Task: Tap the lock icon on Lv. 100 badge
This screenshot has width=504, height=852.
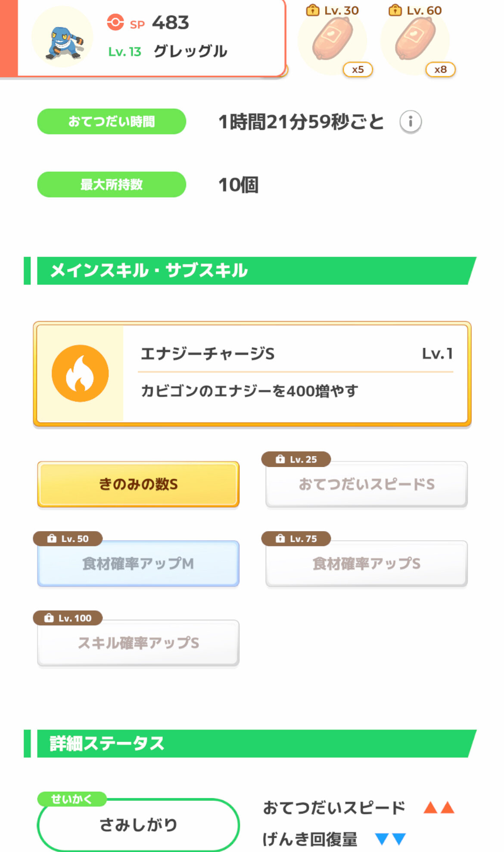Action: [x=49, y=618]
